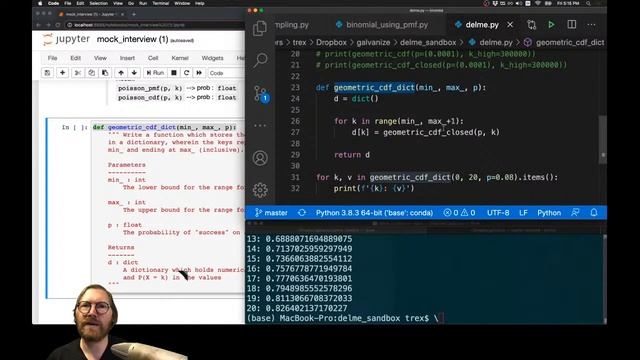Open the Accounts icon in VS Code

[x=260, y=158]
